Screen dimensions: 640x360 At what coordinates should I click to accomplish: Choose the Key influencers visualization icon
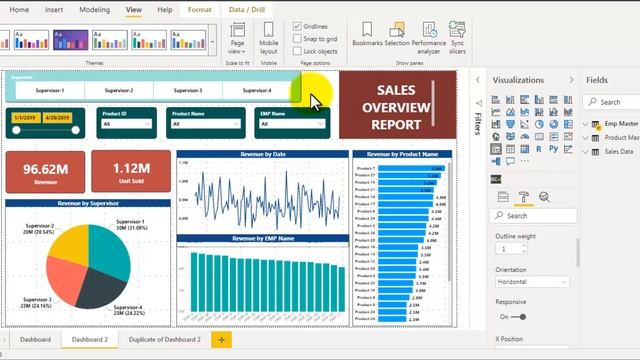pyautogui.click(x=568, y=149)
